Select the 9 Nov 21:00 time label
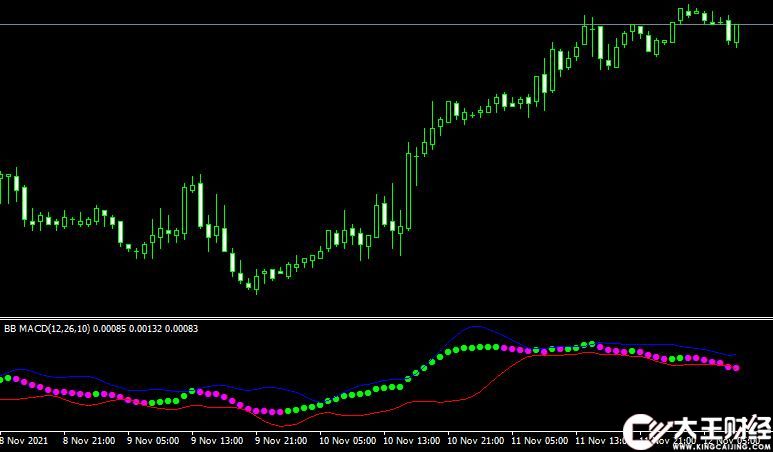 tap(281, 440)
